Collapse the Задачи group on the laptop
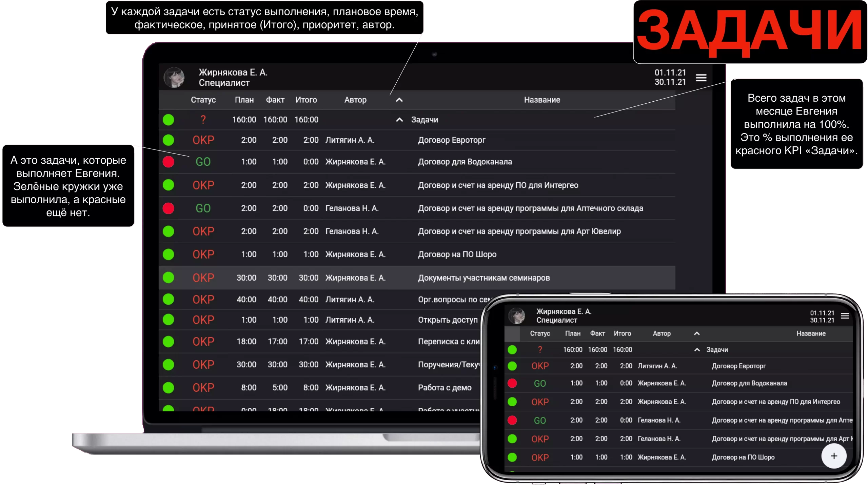The height and width of the screenshot is (488, 868). 399,120
